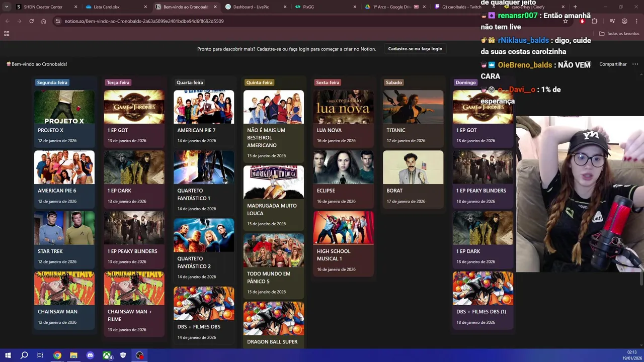
Task: Select the Segunda-feira column tag
Action: click(x=52, y=82)
